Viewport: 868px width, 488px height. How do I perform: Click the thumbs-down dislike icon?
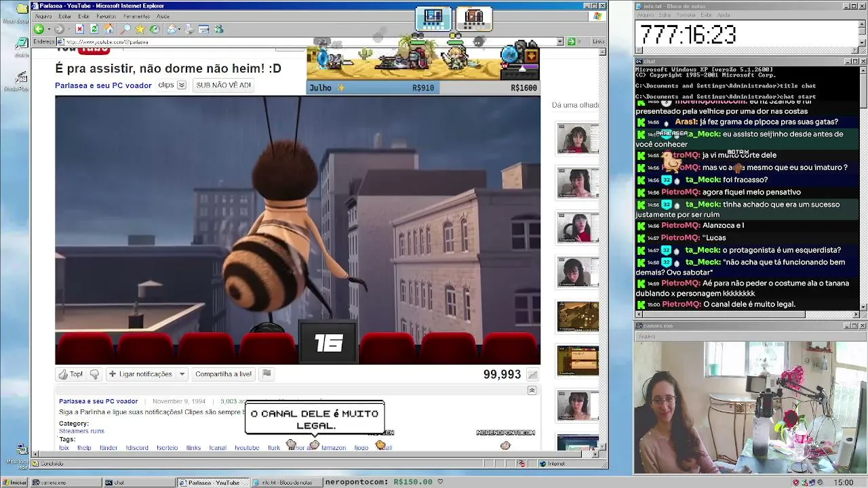click(94, 374)
